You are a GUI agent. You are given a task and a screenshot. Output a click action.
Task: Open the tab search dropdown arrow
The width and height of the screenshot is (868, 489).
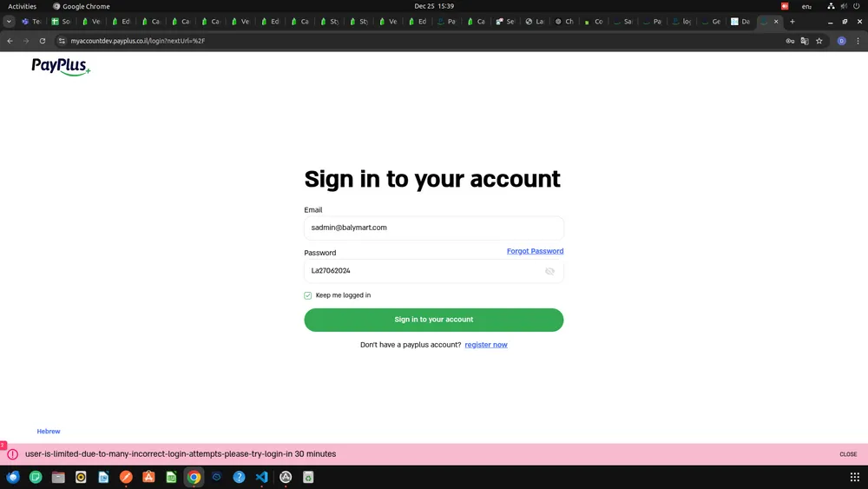pyautogui.click(x=9, y=22)
